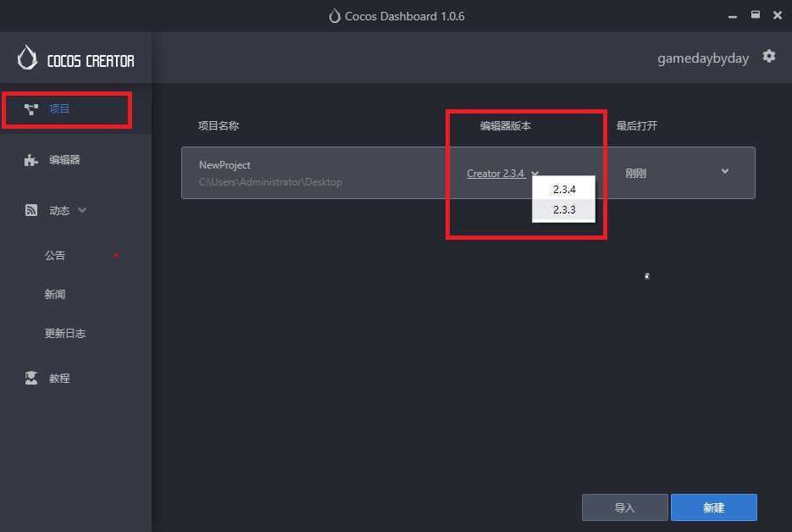792x532 pixels.
Task: Open the 新闻 news entry
Action: coord(54,294)
